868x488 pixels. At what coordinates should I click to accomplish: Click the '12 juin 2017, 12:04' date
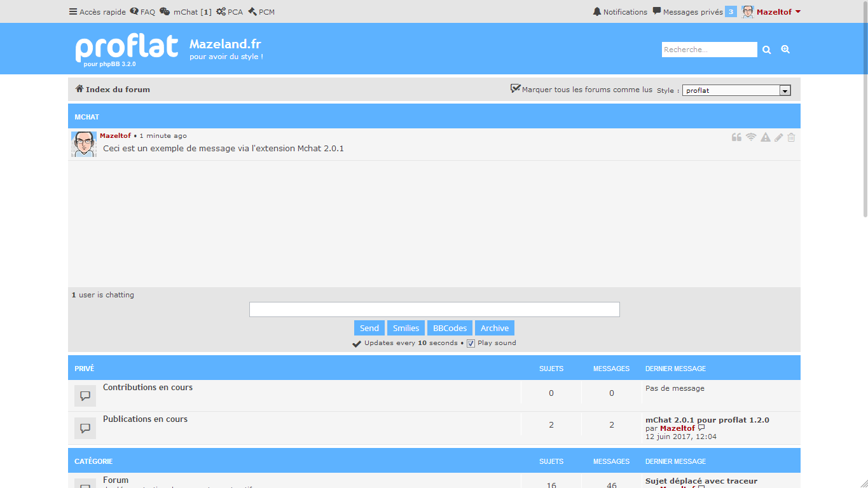coord(681,437)
